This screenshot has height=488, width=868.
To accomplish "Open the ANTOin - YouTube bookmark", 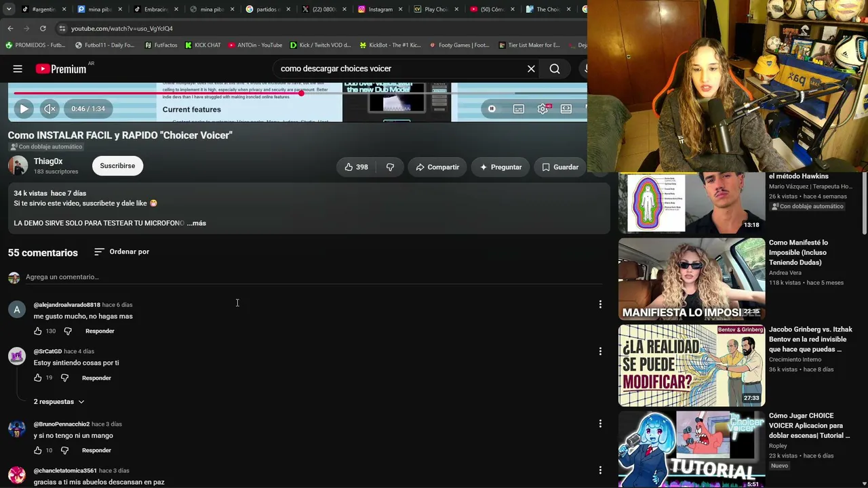I will coord(255,45).
